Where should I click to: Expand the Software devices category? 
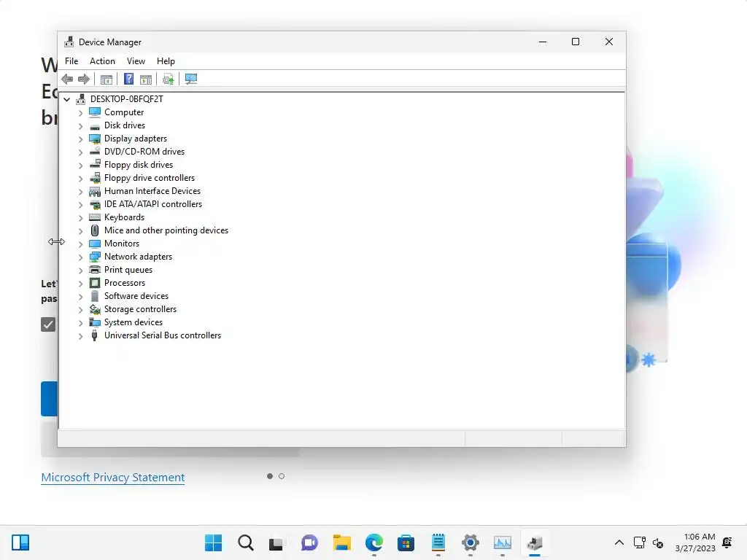(80, 296)
